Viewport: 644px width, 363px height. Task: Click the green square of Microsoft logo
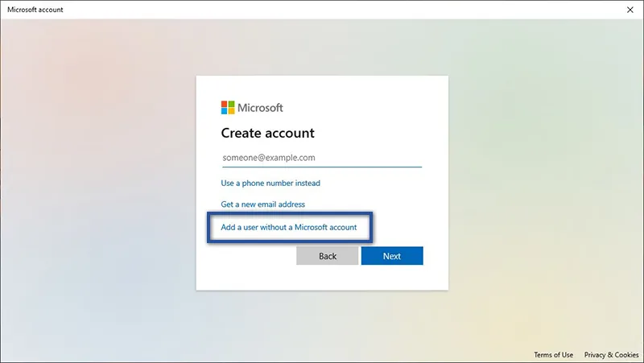point(231,104)
